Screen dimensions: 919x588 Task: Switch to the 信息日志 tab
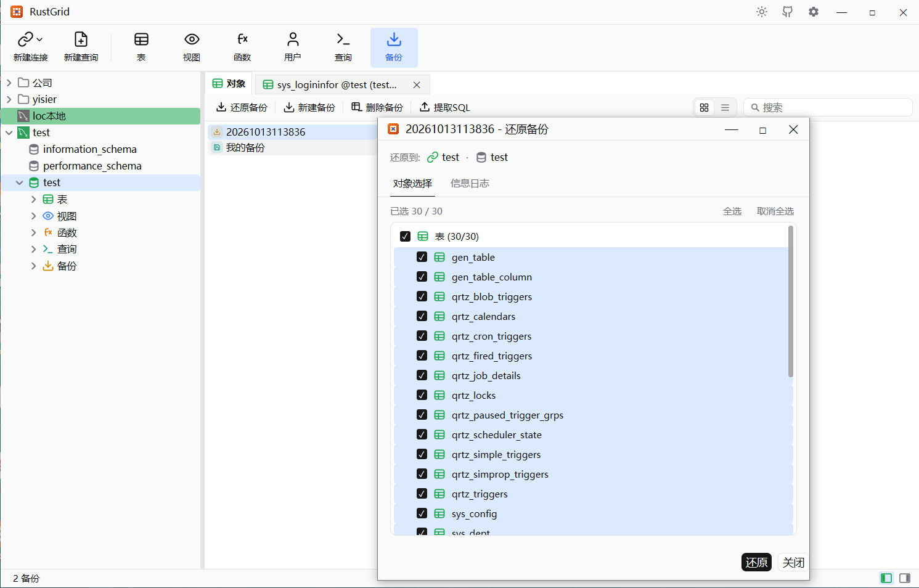pos(470,183)
